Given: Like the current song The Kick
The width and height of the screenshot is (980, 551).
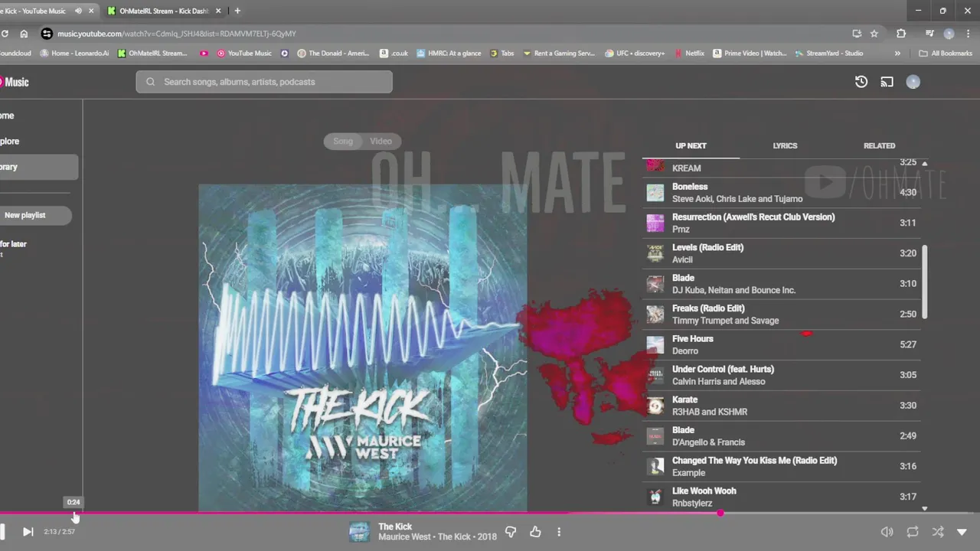Looking at the screenshot, I should pyautogui.click(x=535, y=532).
